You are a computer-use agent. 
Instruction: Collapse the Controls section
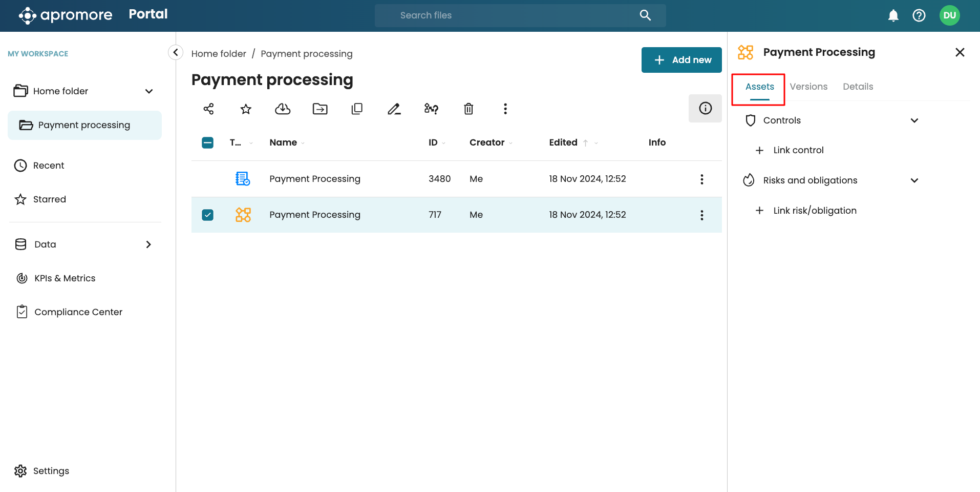[914, 120]
